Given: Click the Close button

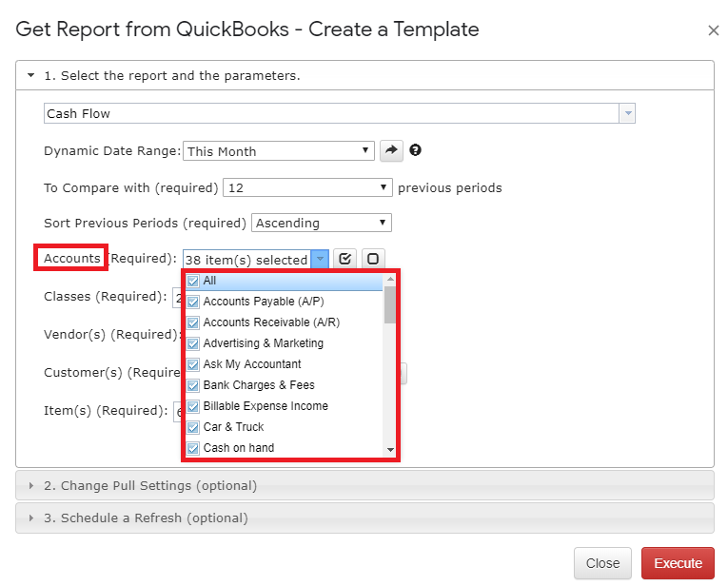Looking at the screenshot, I should click(x=602, y=563).
